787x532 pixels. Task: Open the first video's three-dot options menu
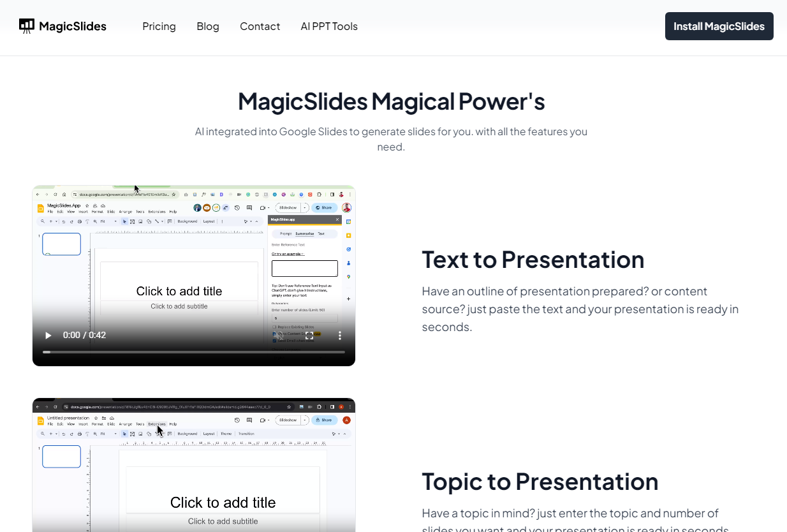(x=340, y=336)
